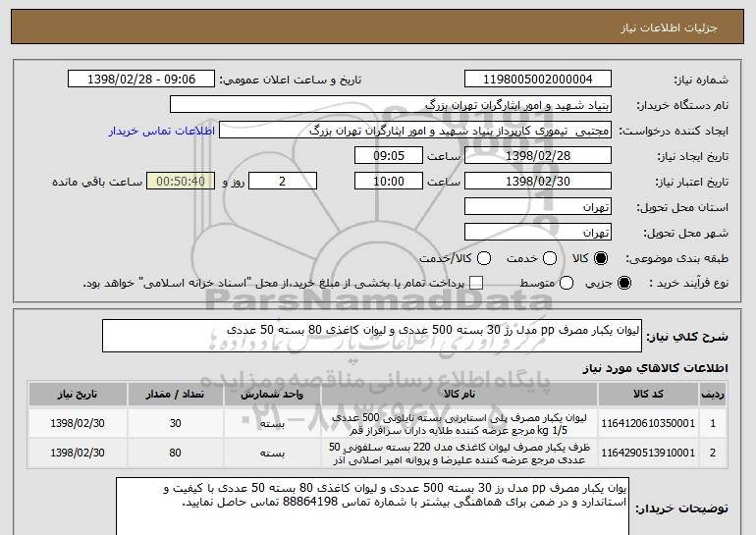Select the کالا/خدمت radio button

point(484,259)
